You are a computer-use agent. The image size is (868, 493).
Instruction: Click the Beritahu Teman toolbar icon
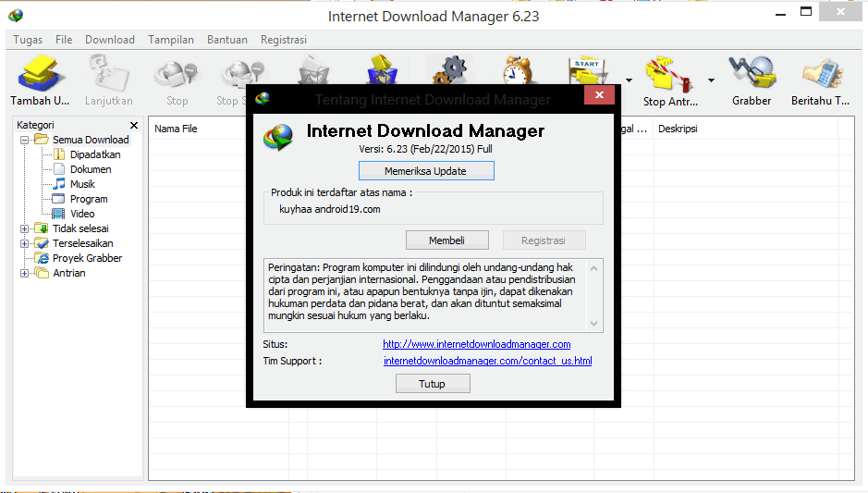(822, 73)
